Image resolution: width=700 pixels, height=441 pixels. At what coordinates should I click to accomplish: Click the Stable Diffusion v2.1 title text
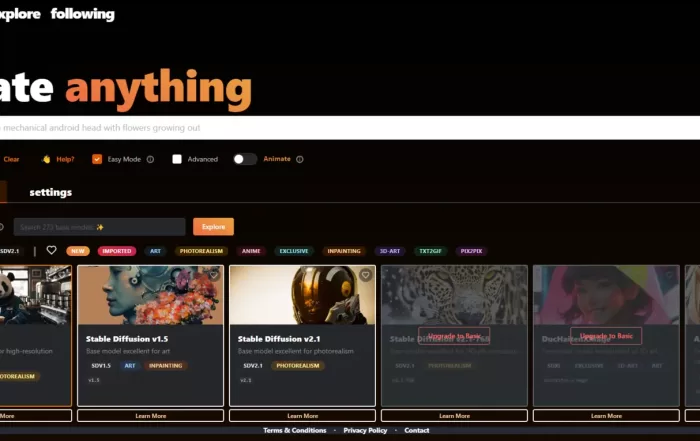279,339
